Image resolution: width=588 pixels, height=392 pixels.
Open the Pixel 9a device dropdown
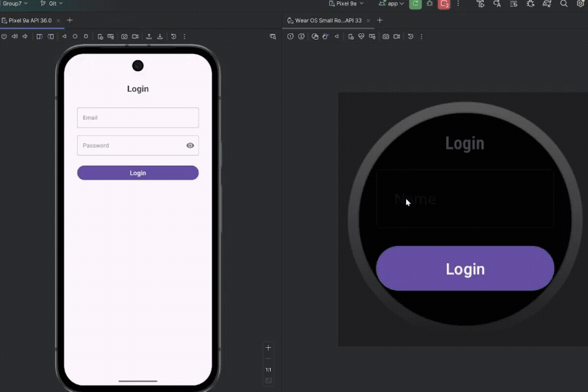[346, 4]
